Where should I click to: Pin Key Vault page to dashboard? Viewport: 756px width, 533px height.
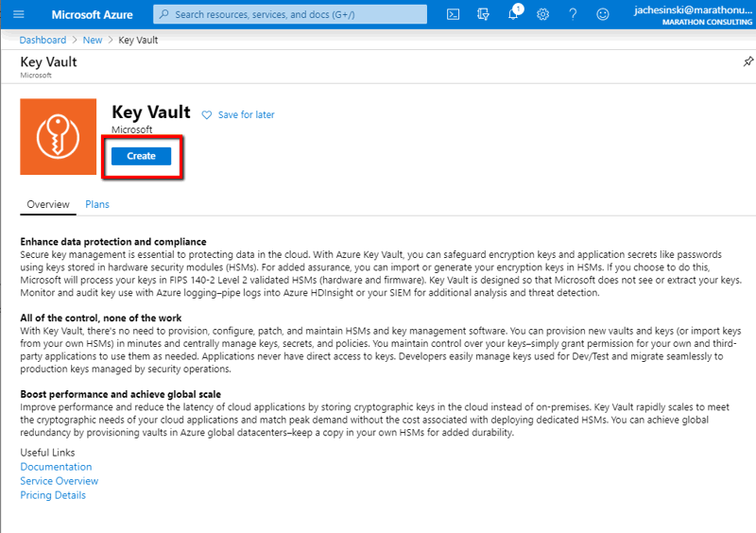click(x=747, y=61)
